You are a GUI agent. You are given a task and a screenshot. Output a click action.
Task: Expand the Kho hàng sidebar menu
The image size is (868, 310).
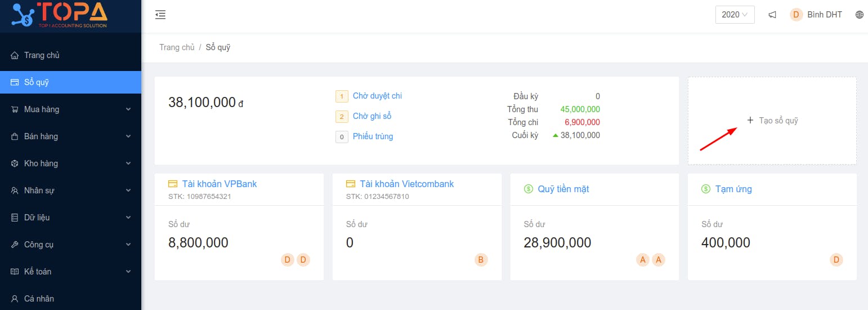[x=70, y=163]
